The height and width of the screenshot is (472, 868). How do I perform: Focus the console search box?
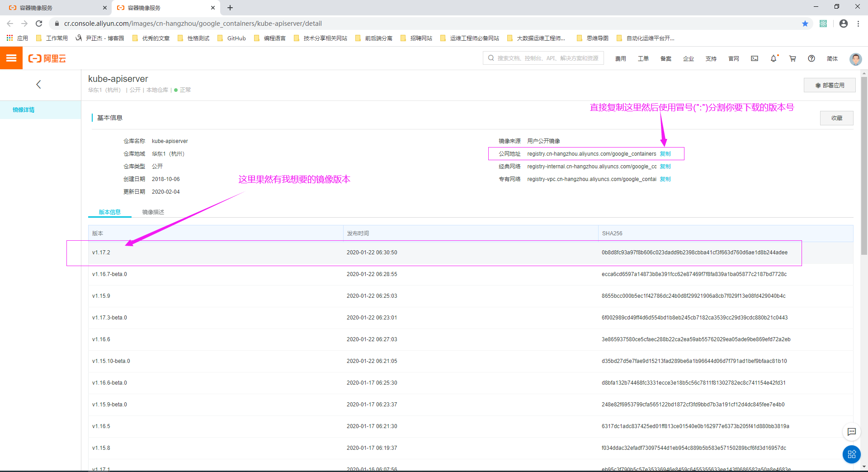pyautogui.click(x=543, y=58)
